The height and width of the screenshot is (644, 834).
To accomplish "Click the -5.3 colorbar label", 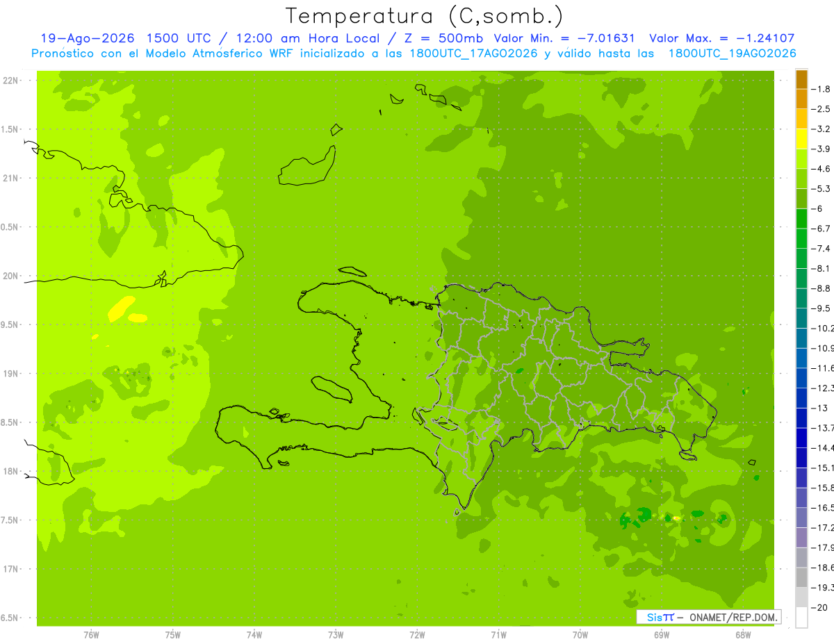I will point(821,188).
